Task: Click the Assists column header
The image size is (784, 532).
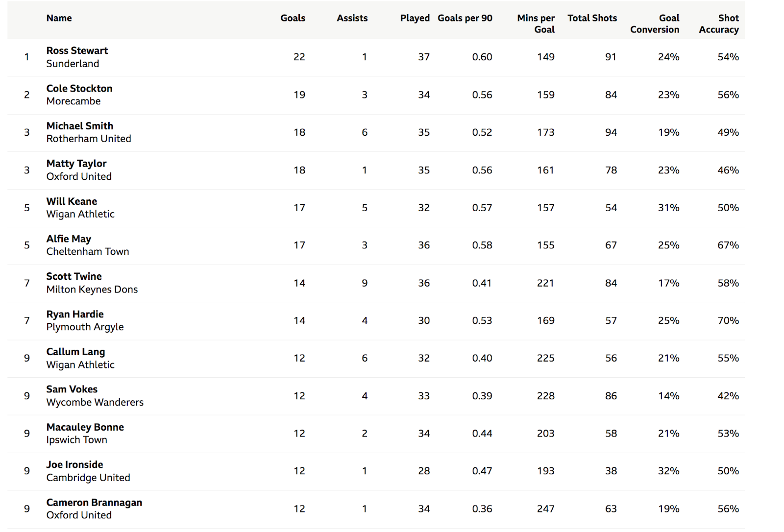Action: tap(352, 18)
